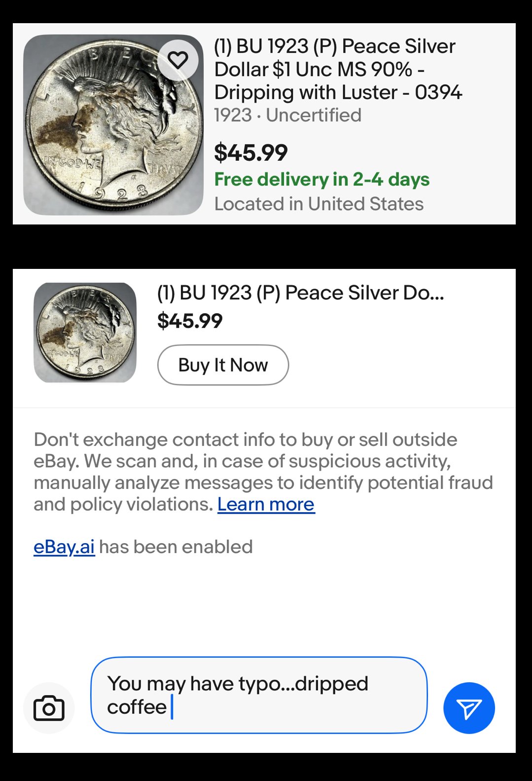This screenshot has width=532, height=781.
Task: Open the eBay.ai link
Action: 64,547
